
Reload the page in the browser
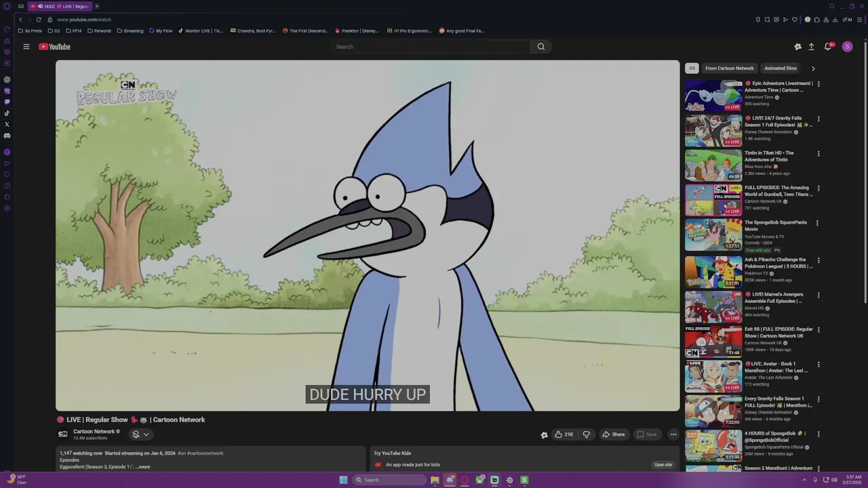coord(39,20)
